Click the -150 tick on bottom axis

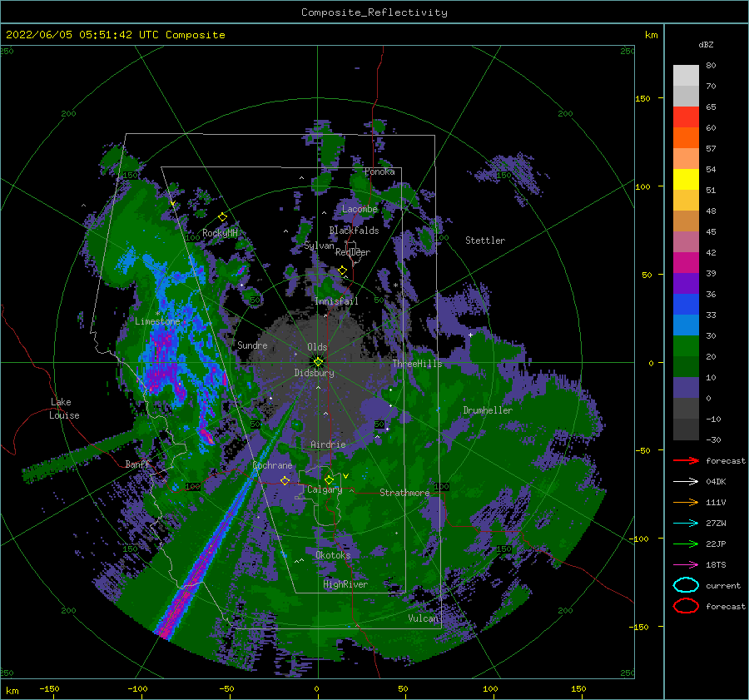tap(49, 688)
